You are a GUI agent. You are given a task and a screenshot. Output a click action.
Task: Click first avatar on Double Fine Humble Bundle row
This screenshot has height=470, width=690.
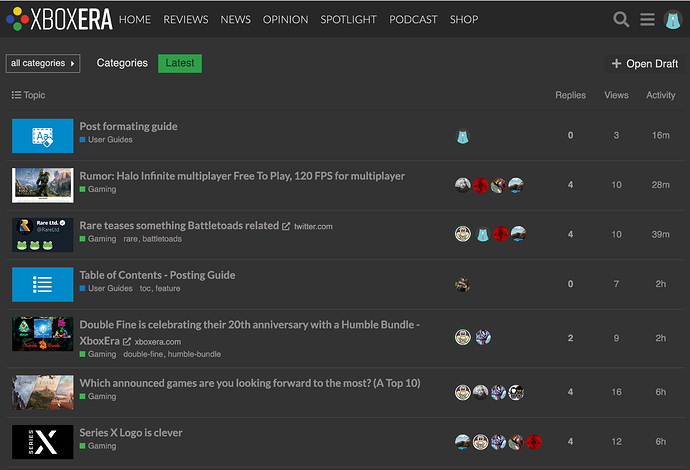(462, 338)
